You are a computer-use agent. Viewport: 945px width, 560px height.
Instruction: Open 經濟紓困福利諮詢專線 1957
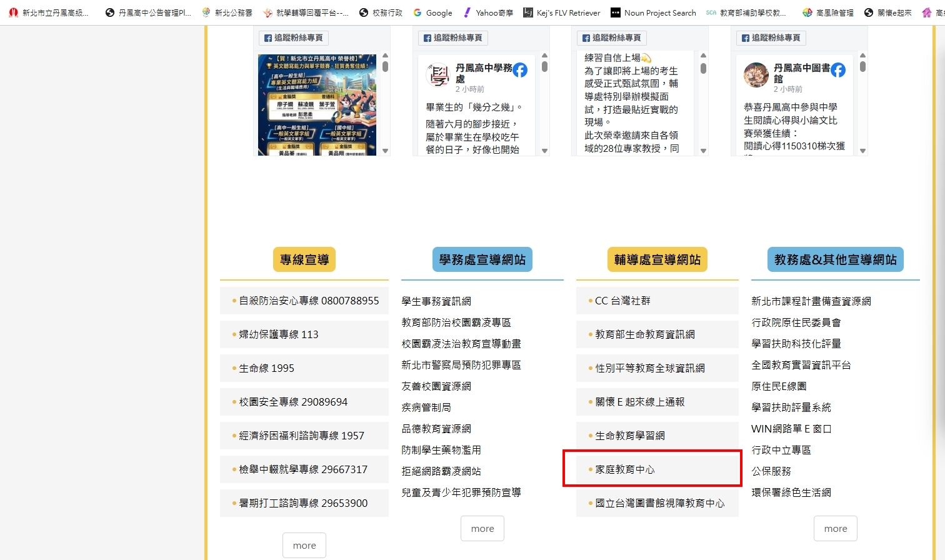coord(304,436)
